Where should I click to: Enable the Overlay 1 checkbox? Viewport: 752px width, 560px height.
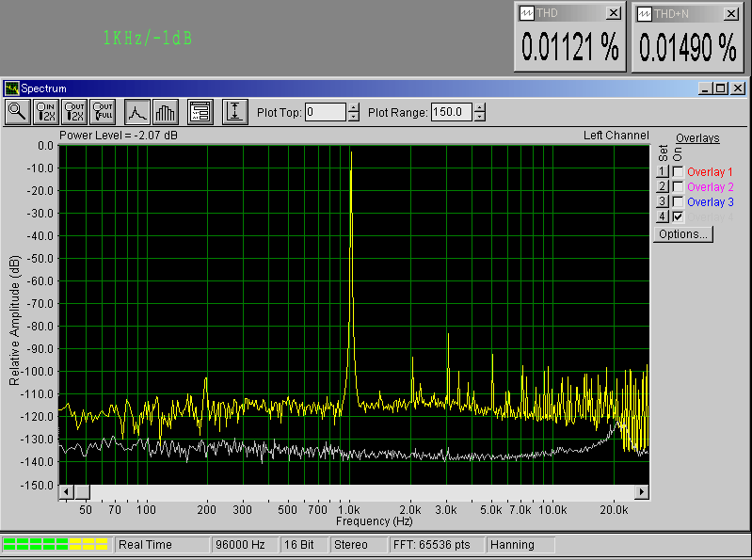pos(678,171)
